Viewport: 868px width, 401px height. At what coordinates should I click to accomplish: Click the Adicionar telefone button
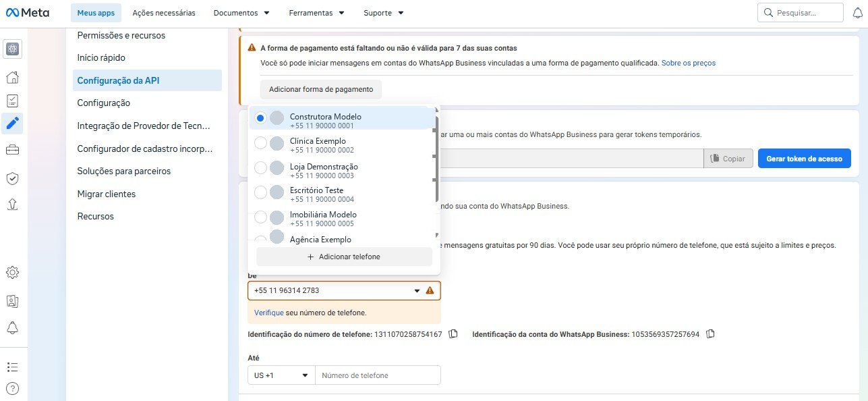click(x=344, y=257)
